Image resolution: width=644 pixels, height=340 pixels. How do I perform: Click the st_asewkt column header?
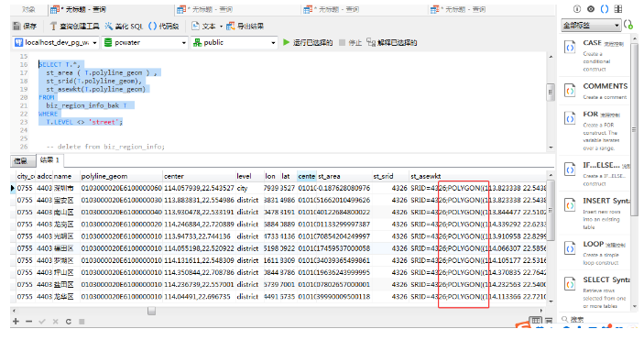(478, 176)
